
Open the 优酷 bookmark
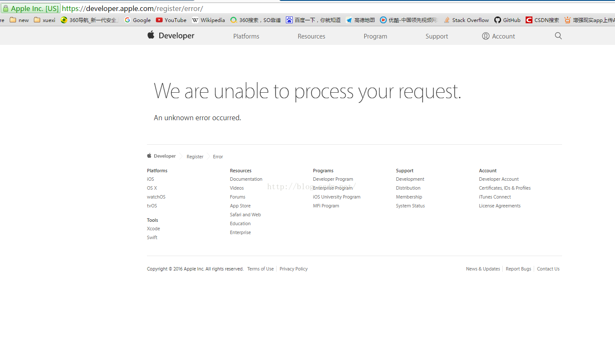[x=409, y=20]
